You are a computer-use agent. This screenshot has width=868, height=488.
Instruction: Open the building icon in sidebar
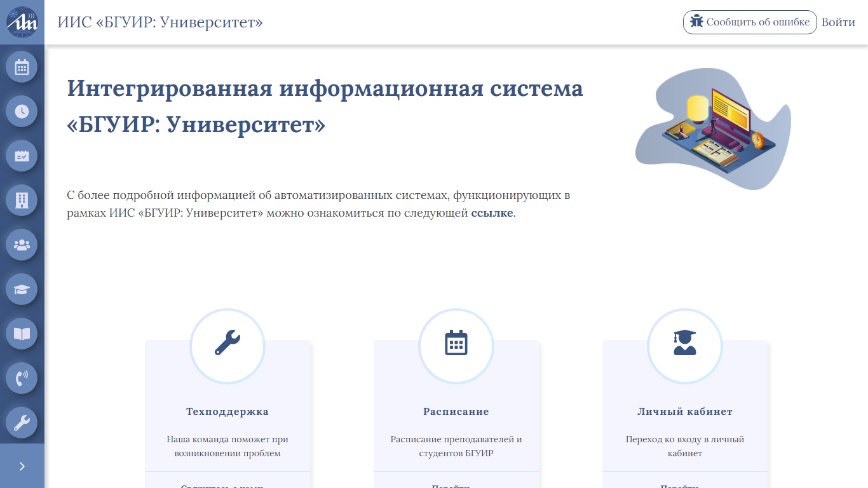pyautogui.click(x=22, y=200)
